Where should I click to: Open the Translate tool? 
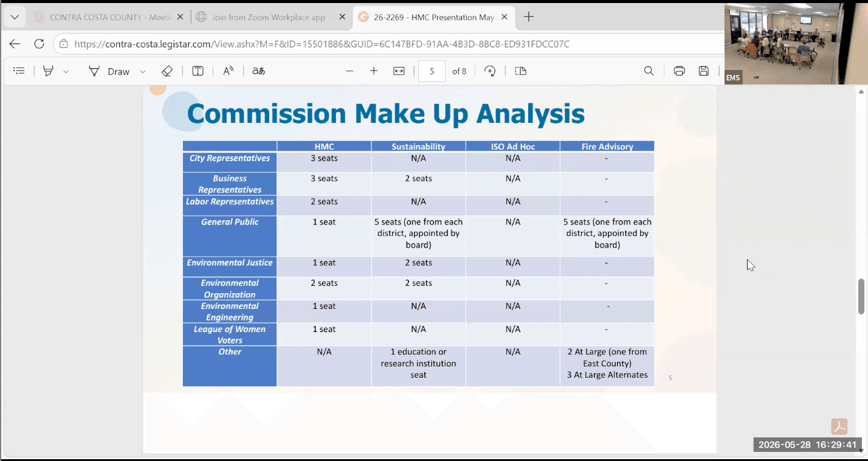coord(259,71)
